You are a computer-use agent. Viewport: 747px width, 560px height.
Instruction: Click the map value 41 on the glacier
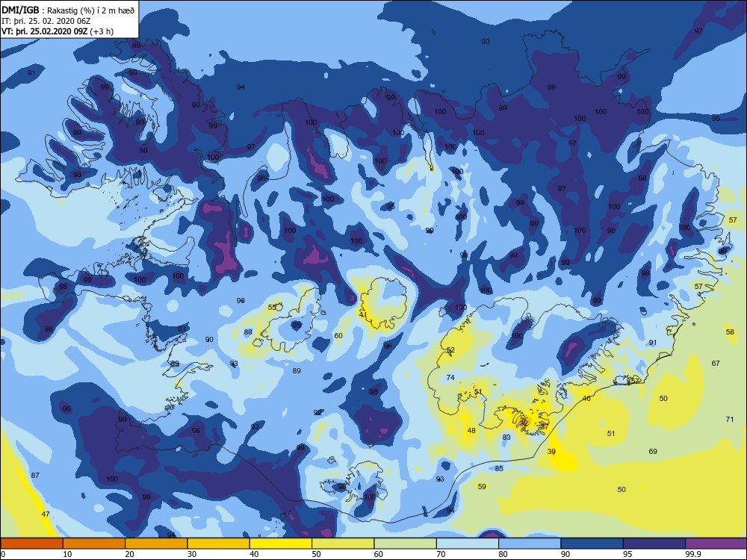(363, 315)
